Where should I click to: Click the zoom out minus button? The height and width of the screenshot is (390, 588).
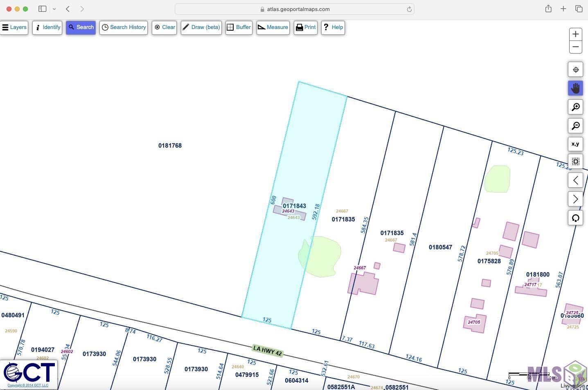tap(575, 47)
